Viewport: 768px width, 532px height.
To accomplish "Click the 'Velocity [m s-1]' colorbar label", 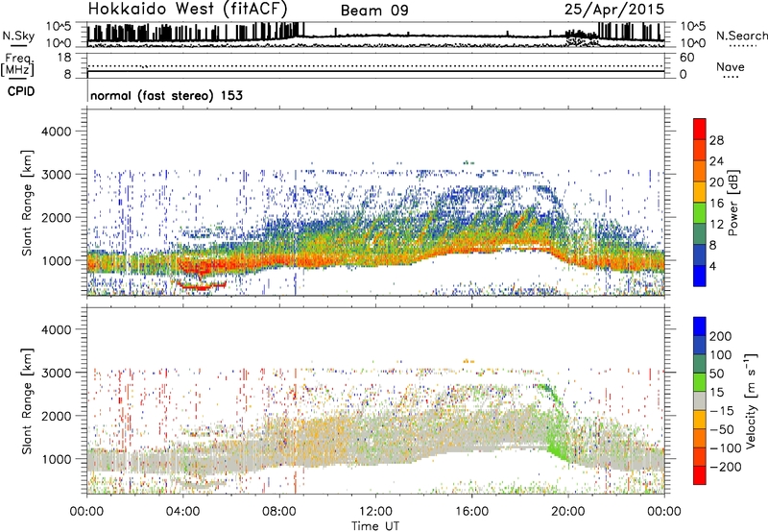I will (750, 401).
